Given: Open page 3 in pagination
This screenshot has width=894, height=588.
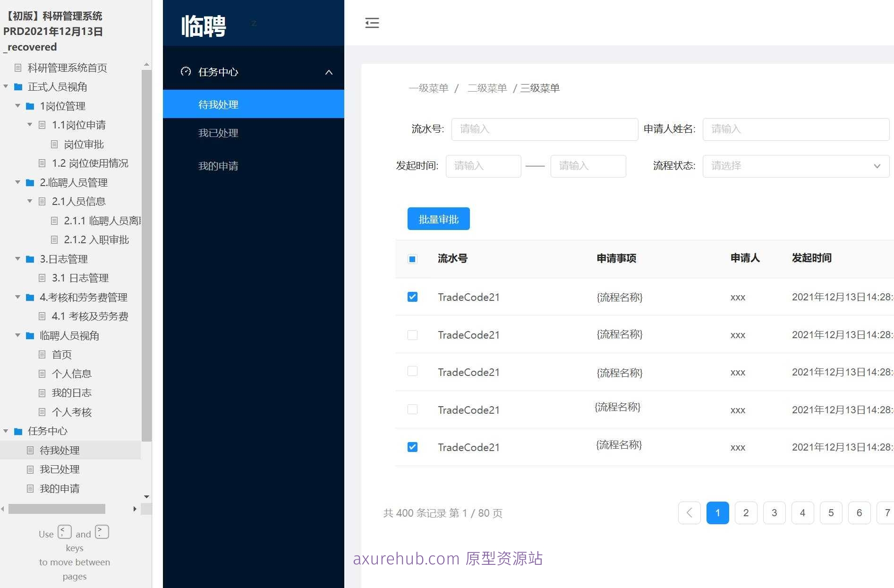Looking at the screenshot, I should click(x=774, y=512).
